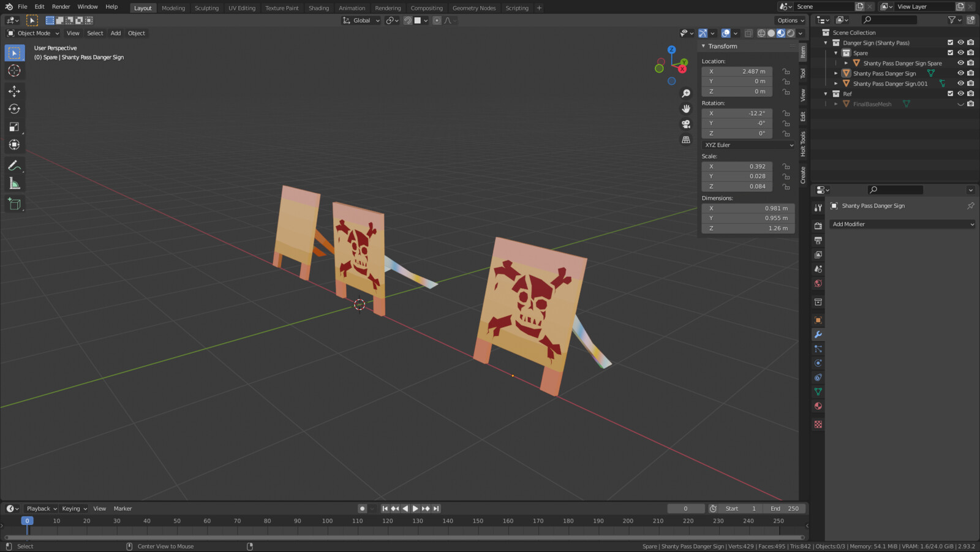This screenshot has height=552, width=980.
Task: Open World properties tab
Action: pos(818,283)
